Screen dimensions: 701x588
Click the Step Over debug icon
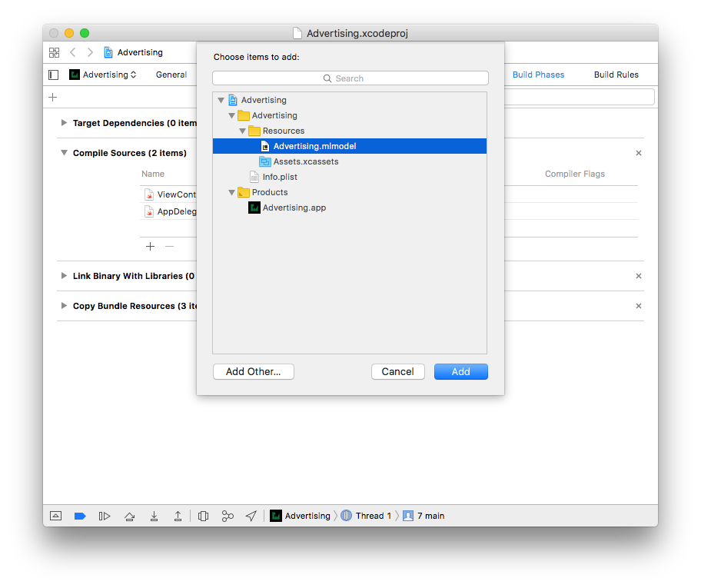pos(130,516)
